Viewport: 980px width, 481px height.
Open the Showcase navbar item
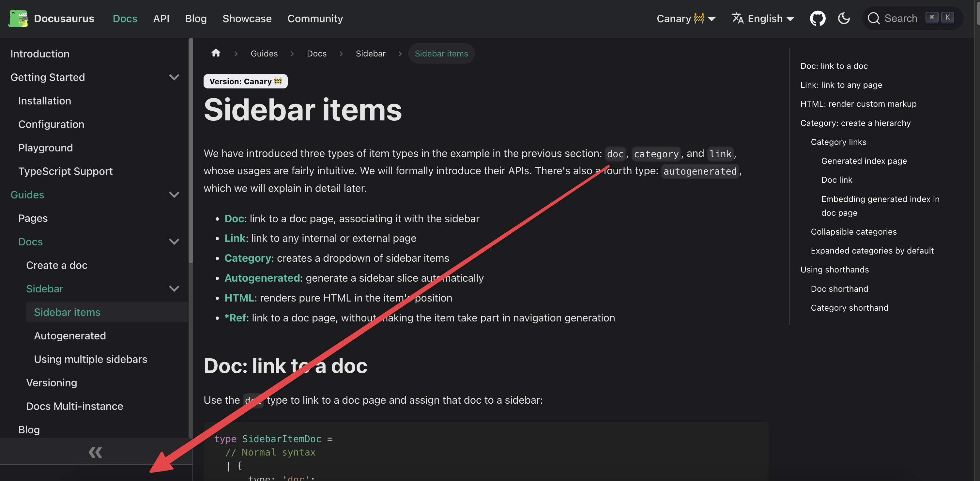247,18
